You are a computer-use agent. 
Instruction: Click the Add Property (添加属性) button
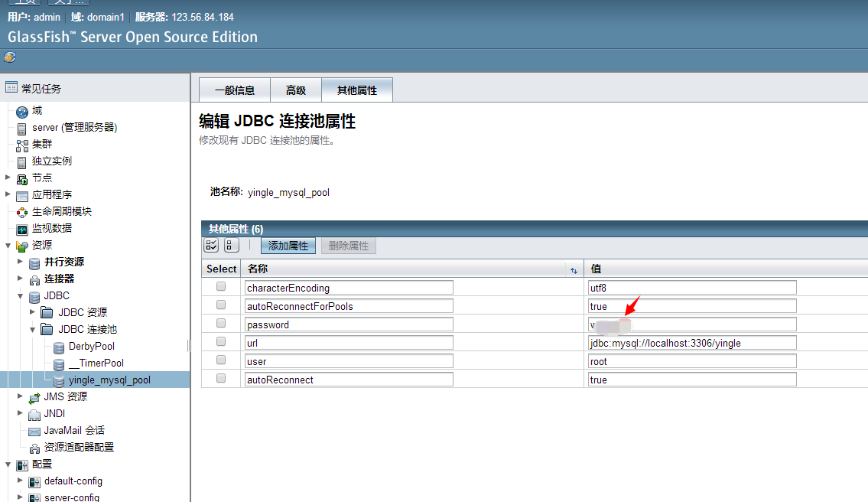pyautogui.click(x=288, y=246)
